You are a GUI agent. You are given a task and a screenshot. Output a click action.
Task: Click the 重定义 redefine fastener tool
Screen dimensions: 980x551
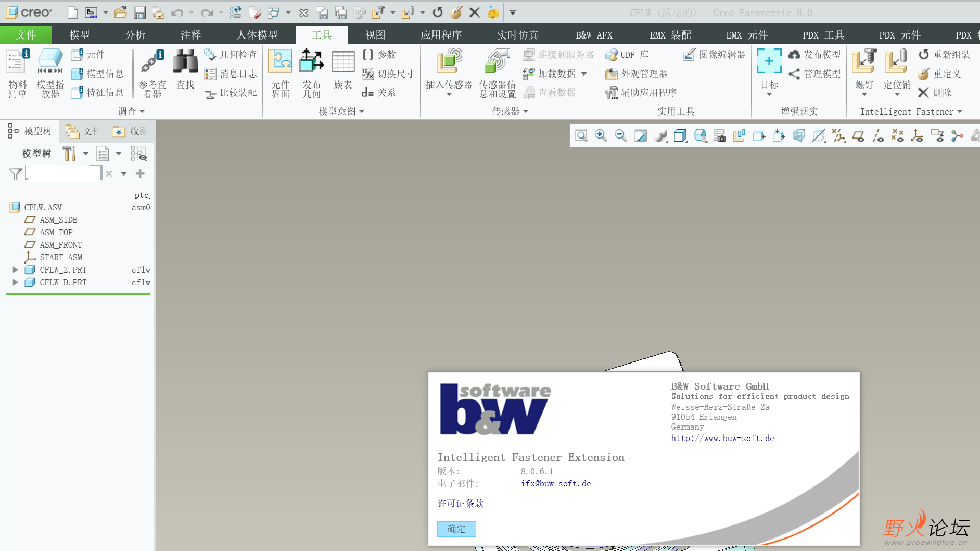(939, 73)
